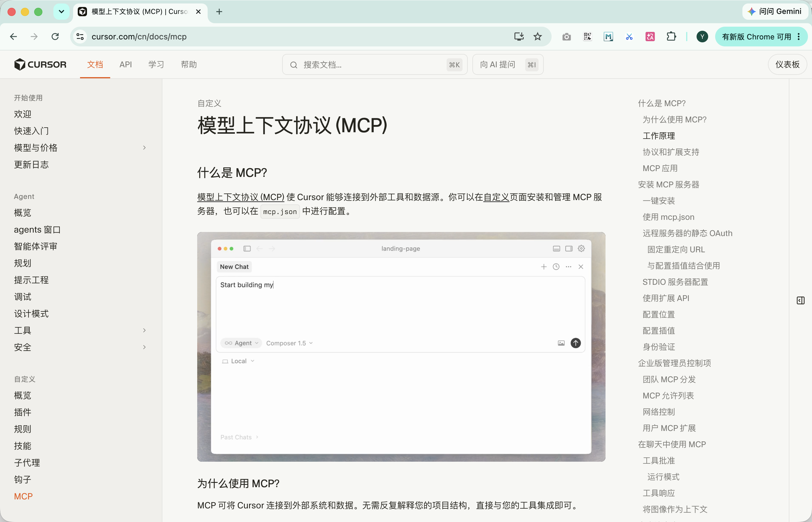Open a new browser tab
The width and height of the screenshot is (812, 522).
[x=219, y=12]
